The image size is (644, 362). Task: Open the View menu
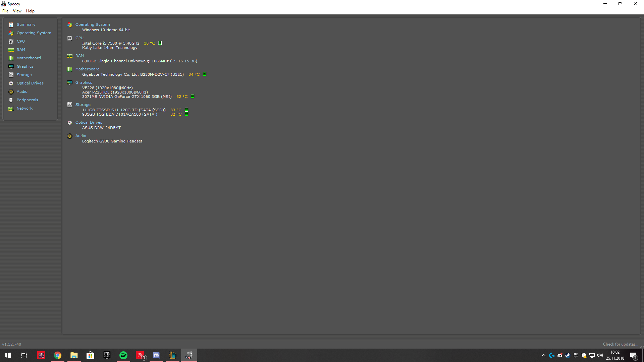tap(17, 11)
